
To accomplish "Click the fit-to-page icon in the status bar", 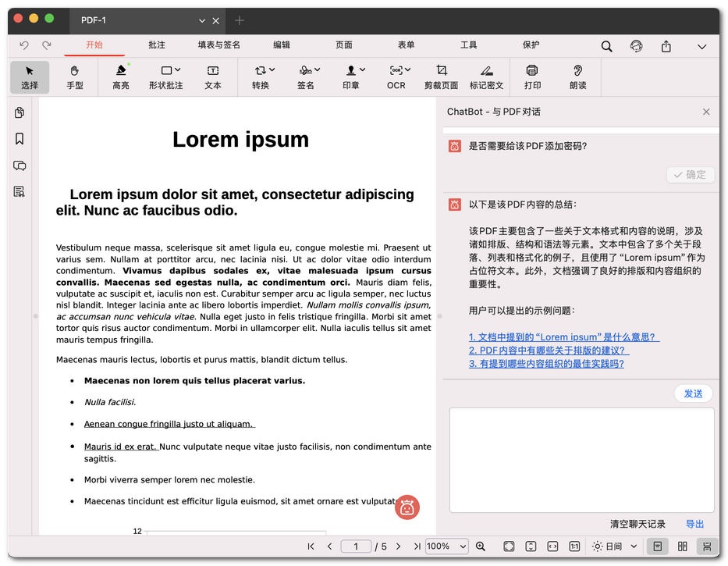I will (509, 546).
